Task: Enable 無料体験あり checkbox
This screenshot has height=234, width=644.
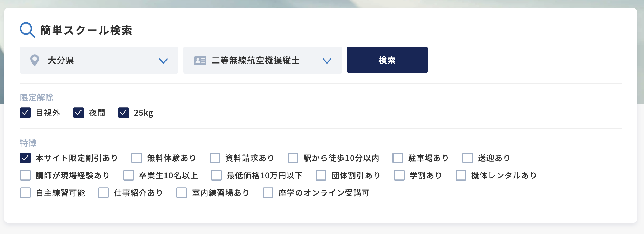Action: [x=137, y=158]
